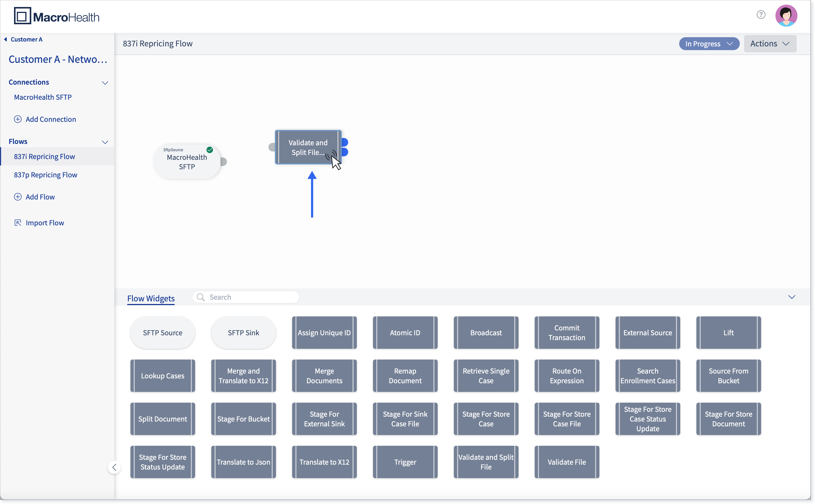Viewport: 815px width, 504px height.
Task: Click the Customer A - Netwo... heading
Action: (x=58, y=59)
